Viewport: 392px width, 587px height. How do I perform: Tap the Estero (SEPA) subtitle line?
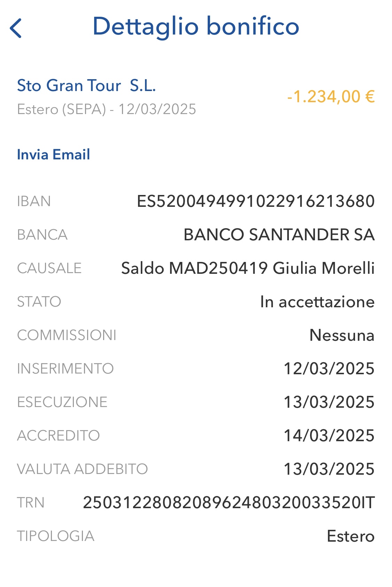click(107, 110)
